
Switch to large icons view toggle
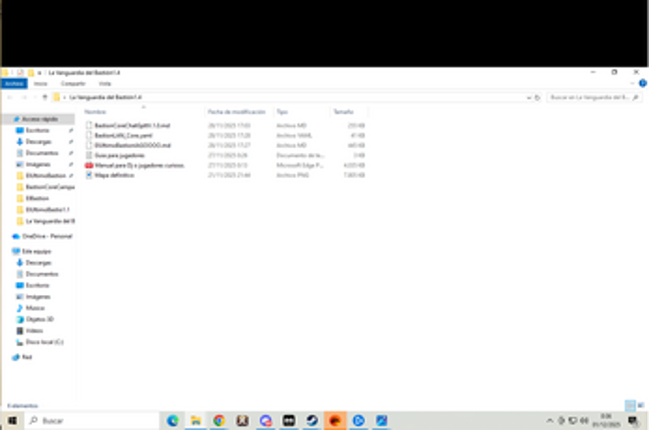[x=641, y=405]
